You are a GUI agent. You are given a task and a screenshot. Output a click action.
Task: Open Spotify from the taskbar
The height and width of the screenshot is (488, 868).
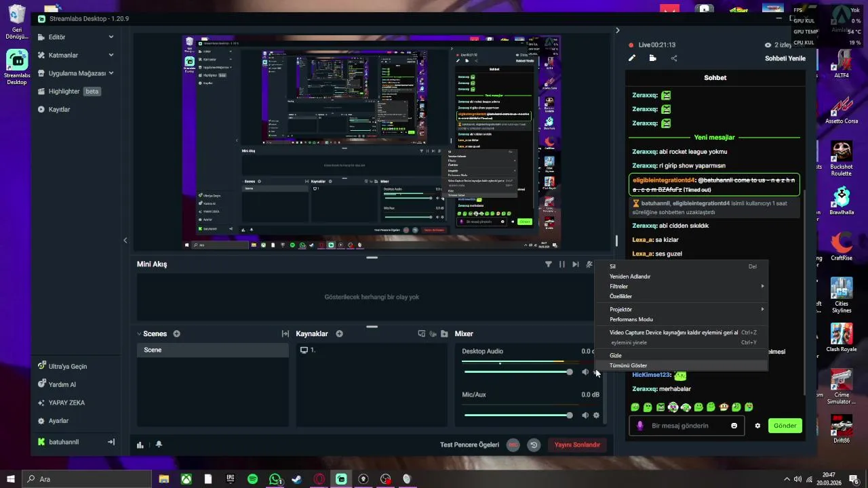click(252, 479)
